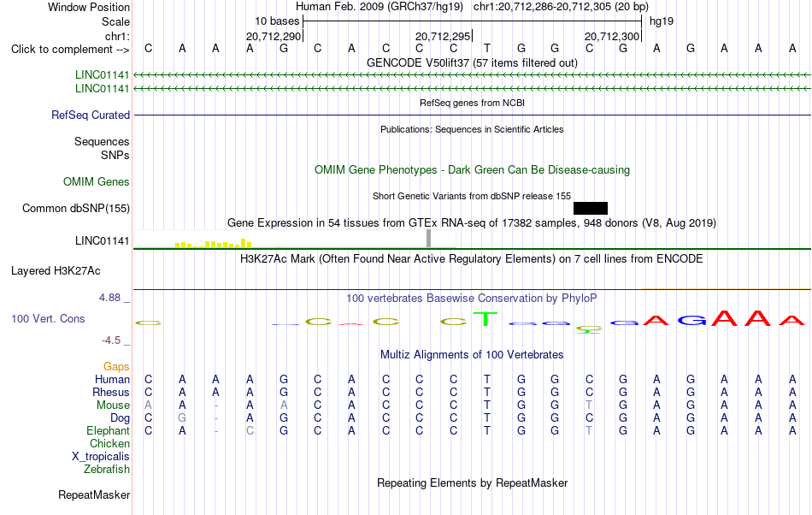Image resolution: width=812 pixels, height=515 pixels.
Task: Click the T base in the reference sequence
Action: click(x=487, y=48)
